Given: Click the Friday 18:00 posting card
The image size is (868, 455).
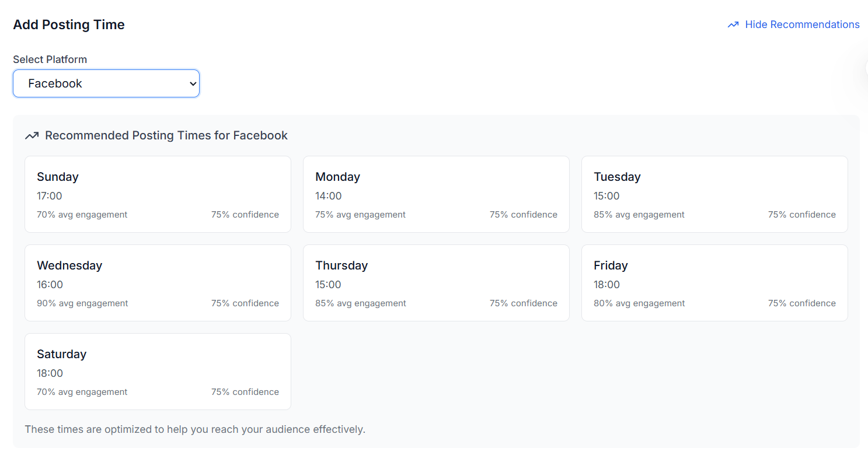Looking at the screenshot, I should coord(714,283).
